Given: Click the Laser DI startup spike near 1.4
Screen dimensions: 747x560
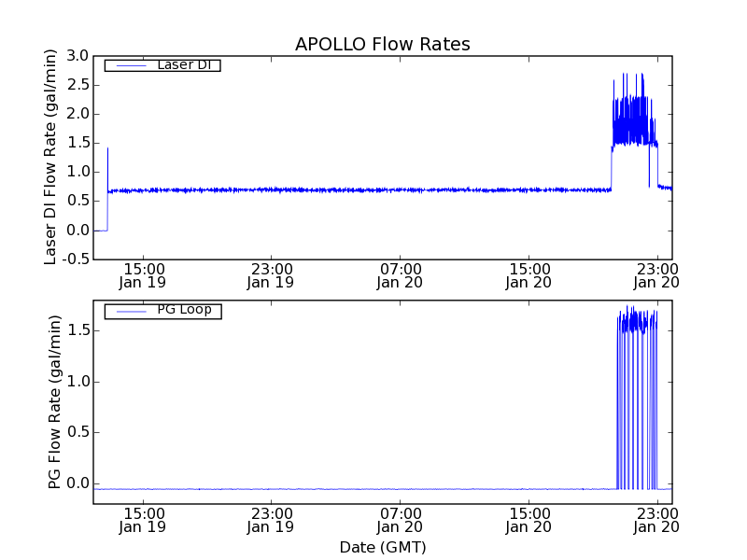Looking at the screenshot, I should click(107, 169).
